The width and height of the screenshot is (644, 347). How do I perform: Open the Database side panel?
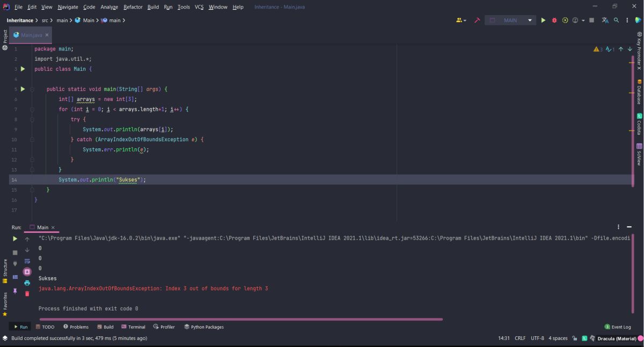coord(639,92)
